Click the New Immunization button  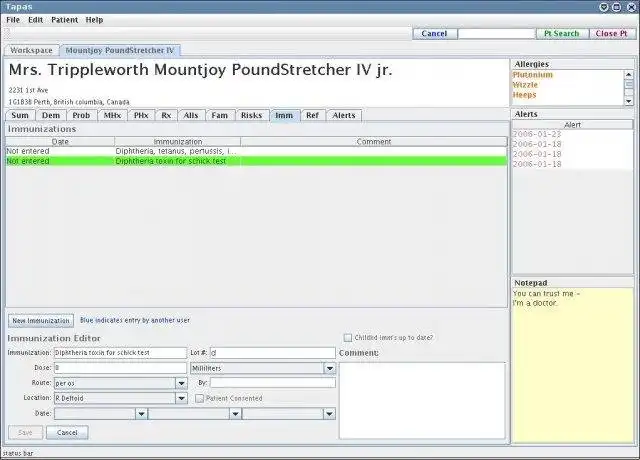pos(41,321)
